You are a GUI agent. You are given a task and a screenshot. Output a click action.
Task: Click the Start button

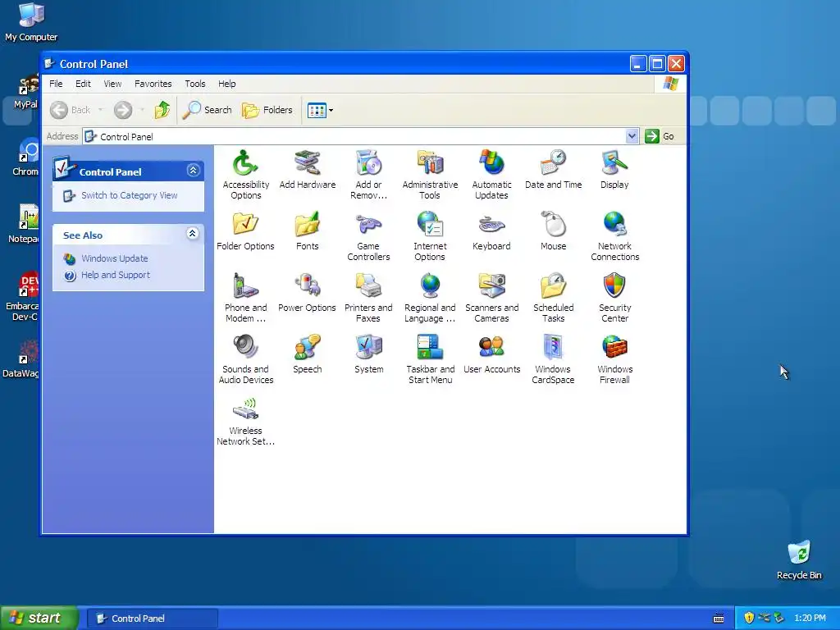pyautogui.click(x=39, y=618)
